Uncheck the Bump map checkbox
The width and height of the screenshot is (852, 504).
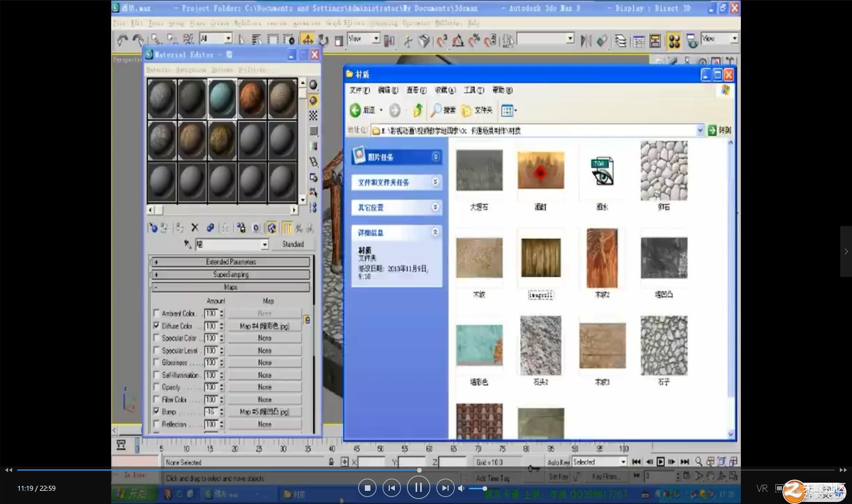click(156, 411)
